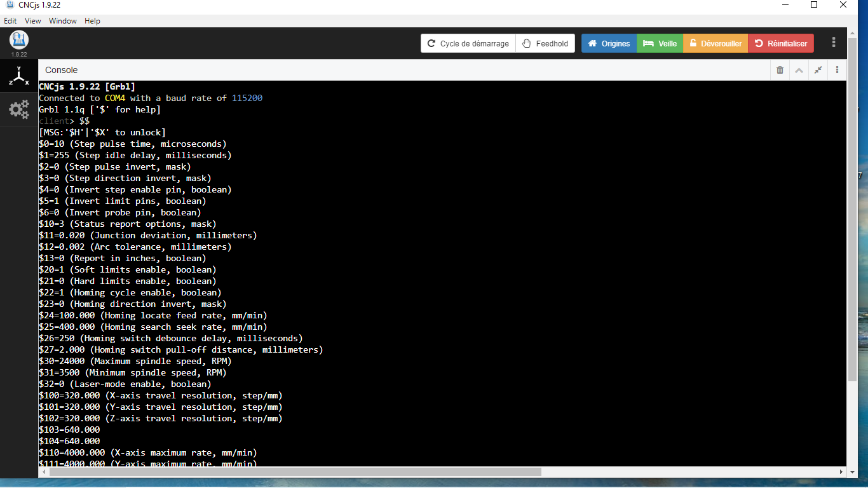
Task: Click the 115200 baud rate value
Action: pos(247,98)
